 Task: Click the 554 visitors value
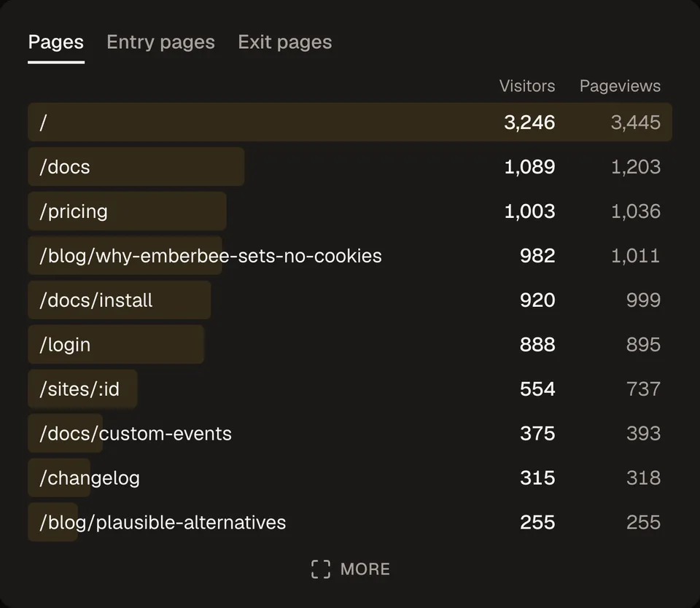(x=537, y=389)
